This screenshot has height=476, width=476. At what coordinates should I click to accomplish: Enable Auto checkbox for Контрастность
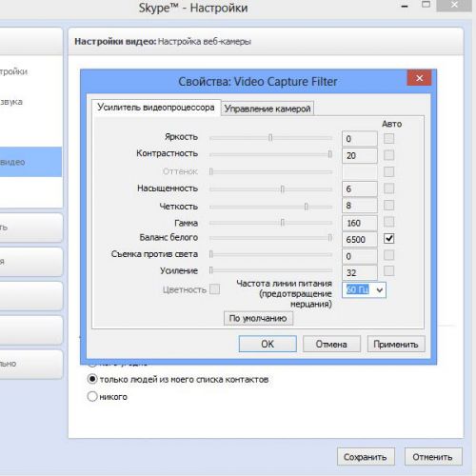[x=388, y=155]
